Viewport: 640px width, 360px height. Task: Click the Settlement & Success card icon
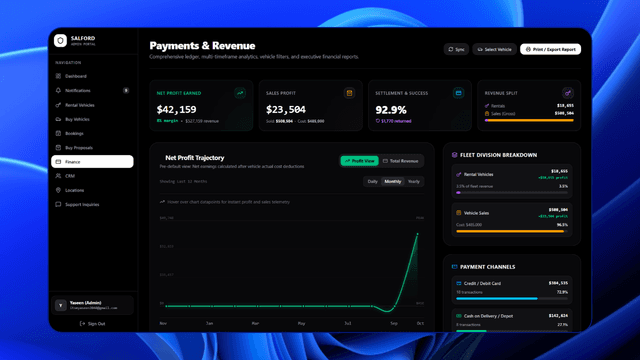tap(458, 93)
